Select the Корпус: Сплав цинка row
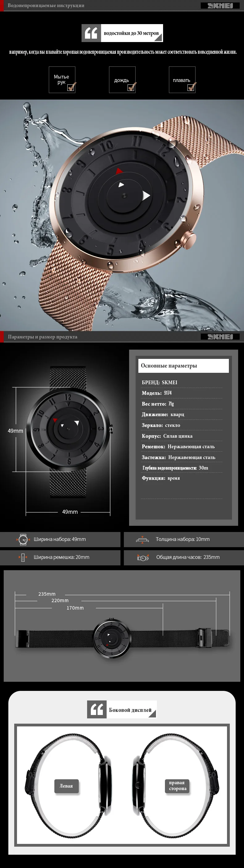The image size is (244, 868). (182, 436)
